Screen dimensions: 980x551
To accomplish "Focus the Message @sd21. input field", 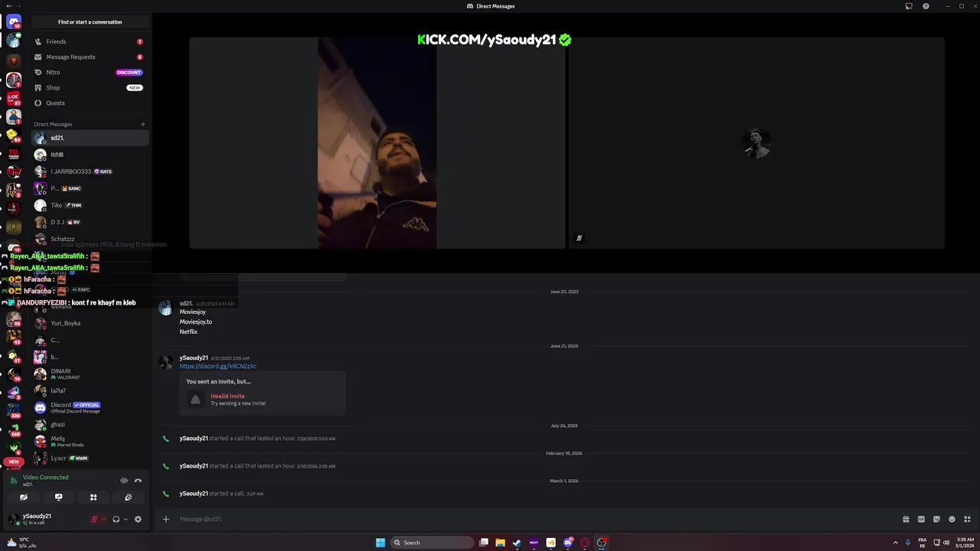I will click(x=536, y=519).
